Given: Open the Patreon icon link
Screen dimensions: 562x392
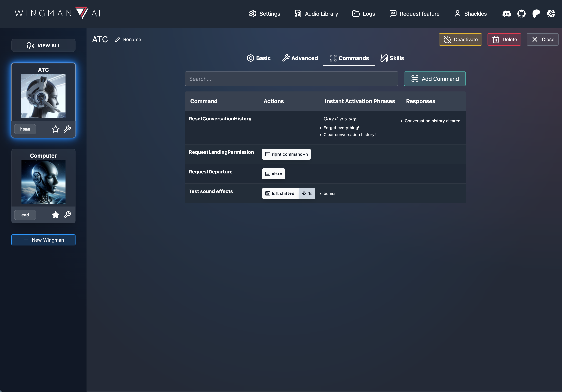Looking at the screenshot, I should 536,14.
